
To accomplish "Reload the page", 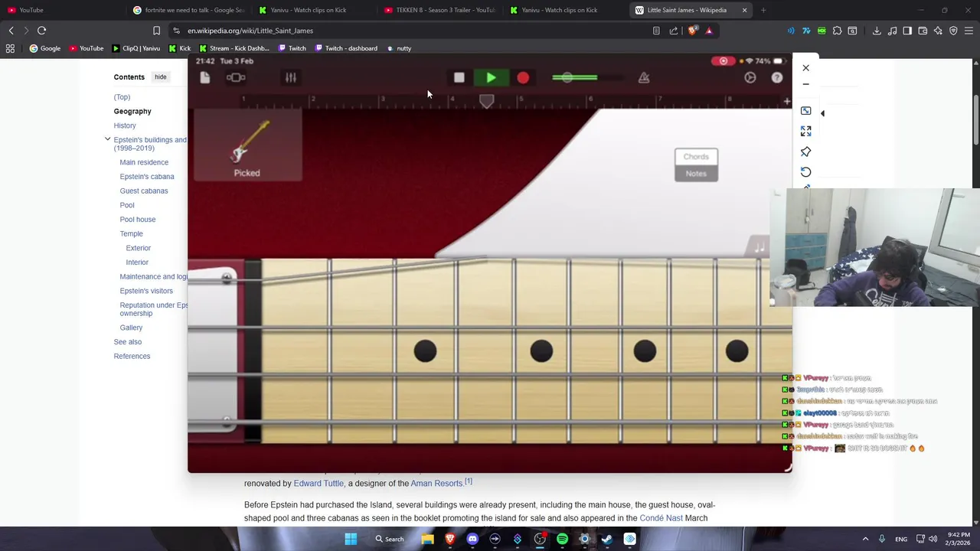I will (x=42, y=31).
